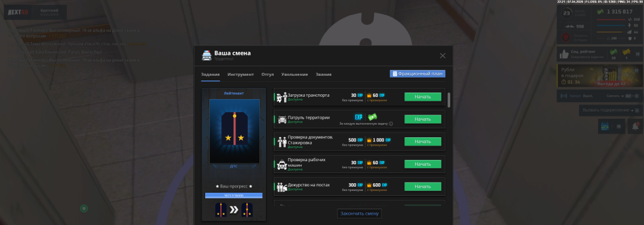Image resolution: width=644 pixels, height=225 pixels.
Task: Click the green shield marker icon on floor
Action: tap(84, 208)
